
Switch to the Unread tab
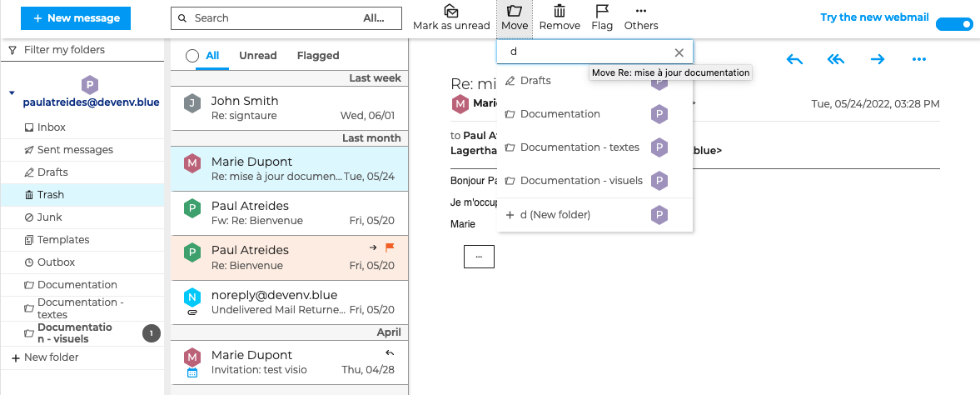(x=257, y=56)
